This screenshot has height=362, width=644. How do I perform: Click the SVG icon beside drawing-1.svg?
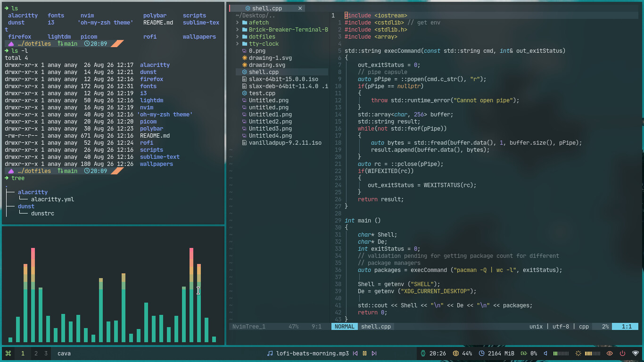[x=245, y=58]
